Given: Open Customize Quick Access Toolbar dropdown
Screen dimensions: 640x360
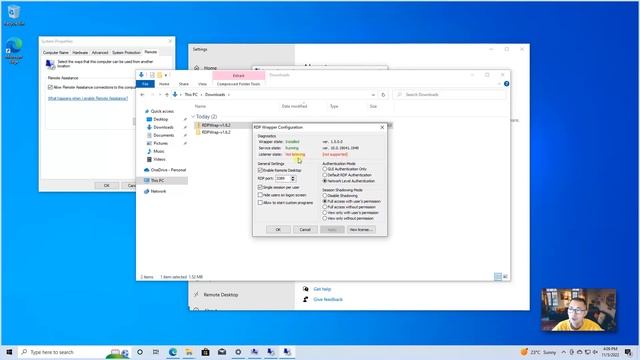Looking at the screenshot, I should [166, 75].
